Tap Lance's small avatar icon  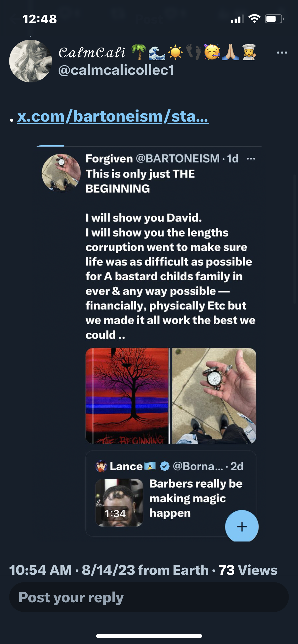click(101, 466)
